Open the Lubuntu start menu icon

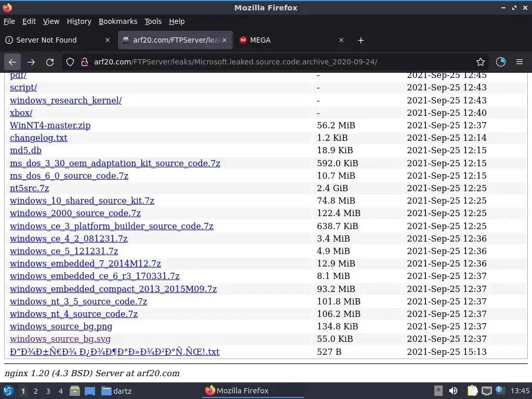click(8, 391)
